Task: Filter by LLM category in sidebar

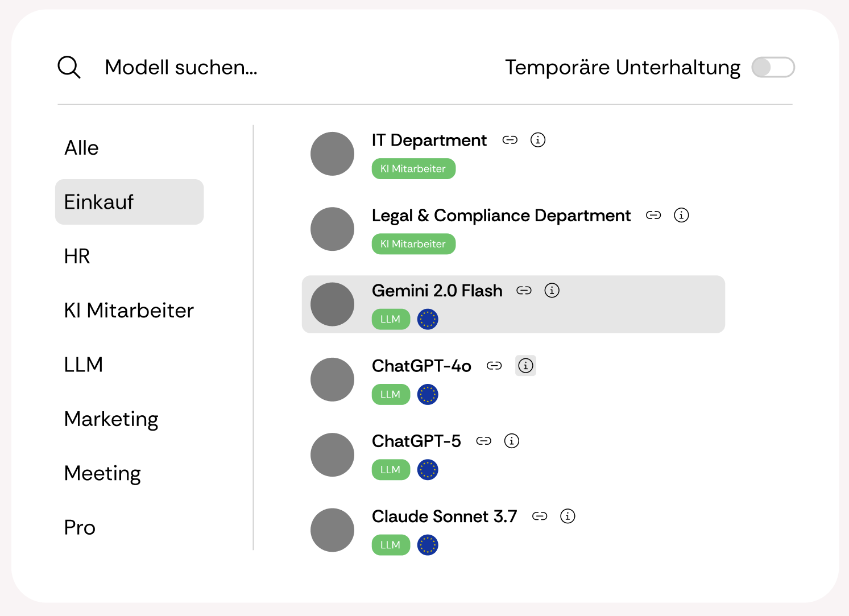Action: [x=84, y=365]
